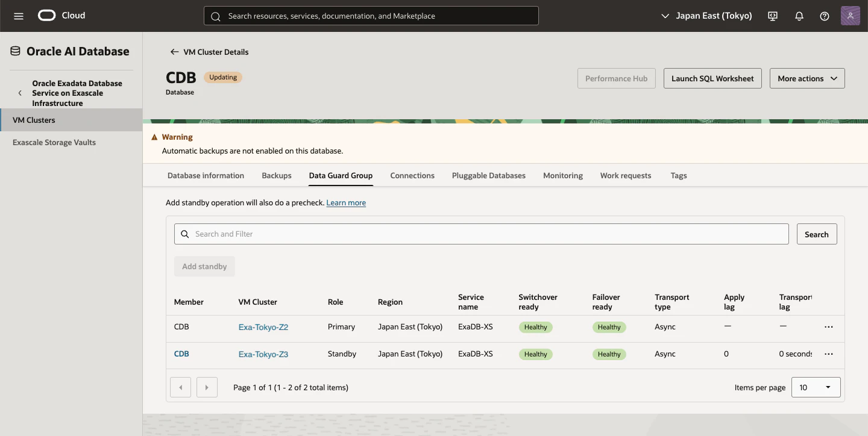Click the Performance Hub button
This screenshot has width=868, height=436.
pos(617,78)
